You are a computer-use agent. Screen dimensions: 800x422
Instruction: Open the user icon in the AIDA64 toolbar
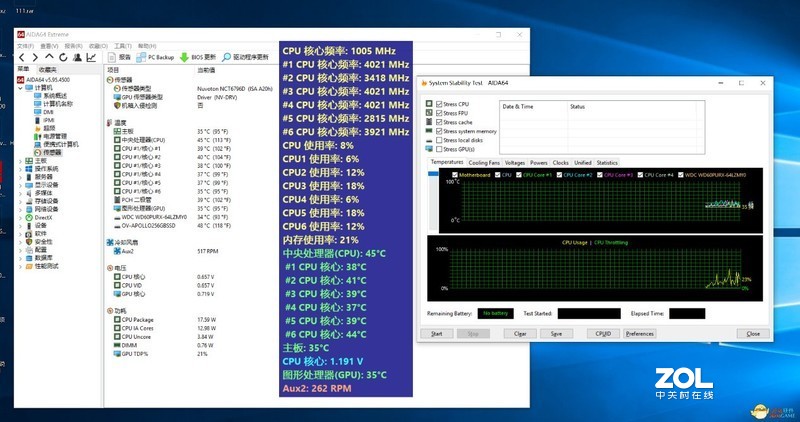click(x=77, y=58)
